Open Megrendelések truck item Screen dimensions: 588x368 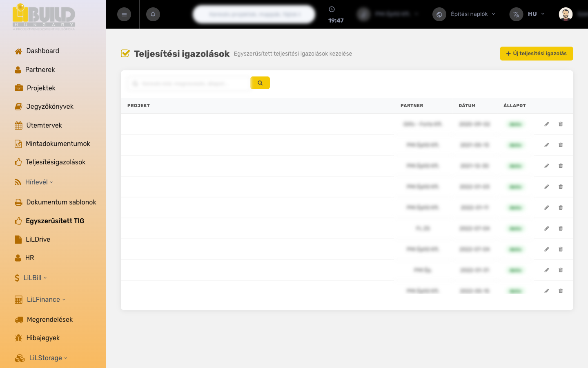pos(44,319)
